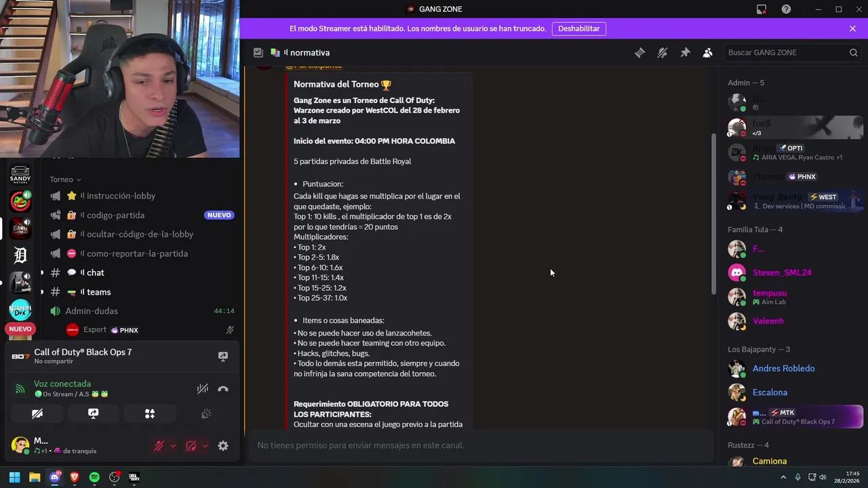Toggle the member list icon
This screenshot has height=488, width=868.
tap(707, 52)
